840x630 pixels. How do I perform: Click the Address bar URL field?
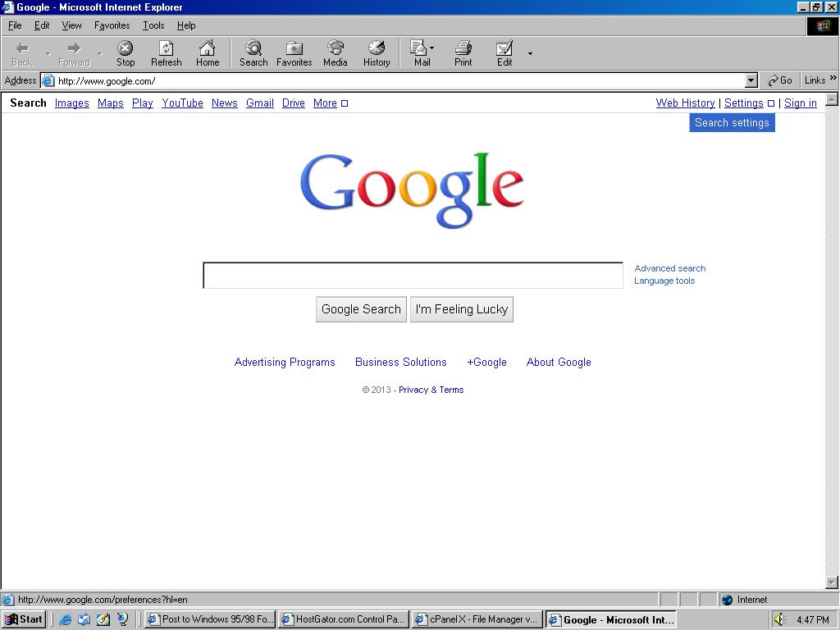(400, 81)
